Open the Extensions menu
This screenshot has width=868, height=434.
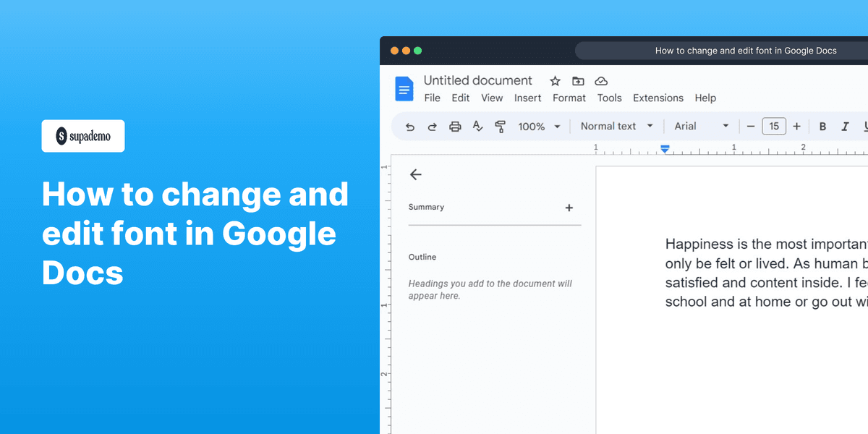(x=658, y=98)
